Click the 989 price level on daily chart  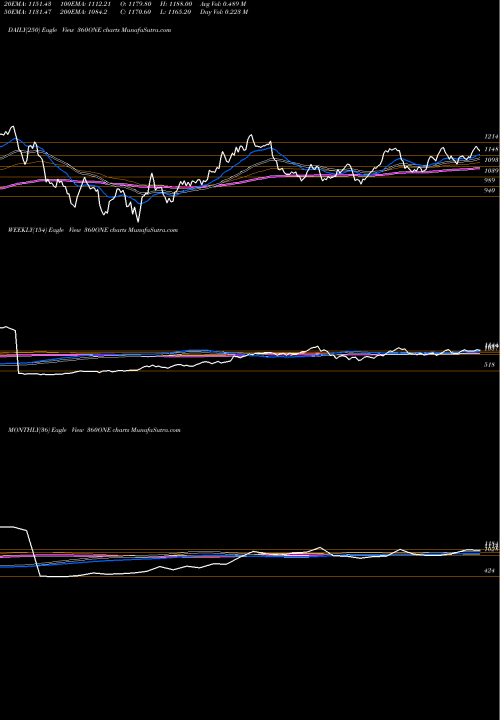(489, 180)
